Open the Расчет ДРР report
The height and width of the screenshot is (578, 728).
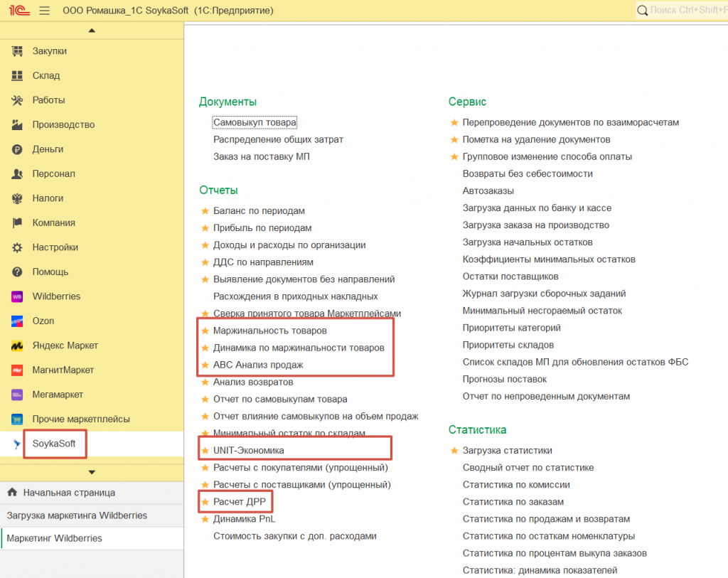coord(240,502)
